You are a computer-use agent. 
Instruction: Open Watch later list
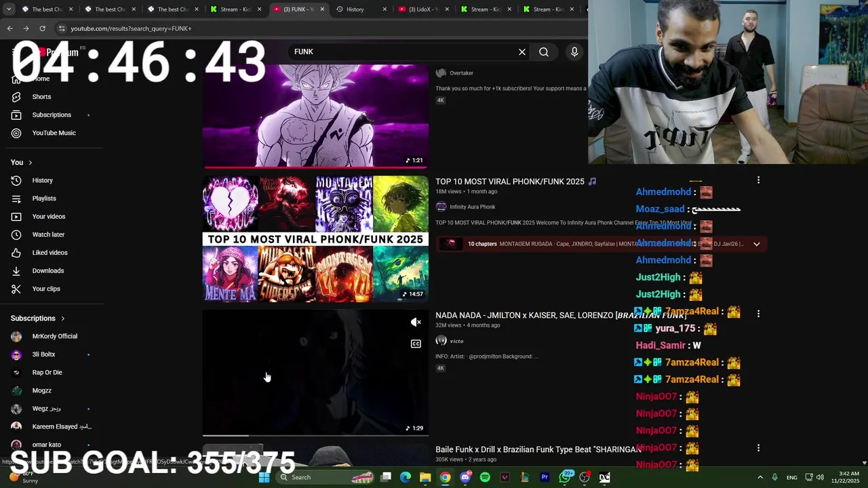(x=48, y=235)
